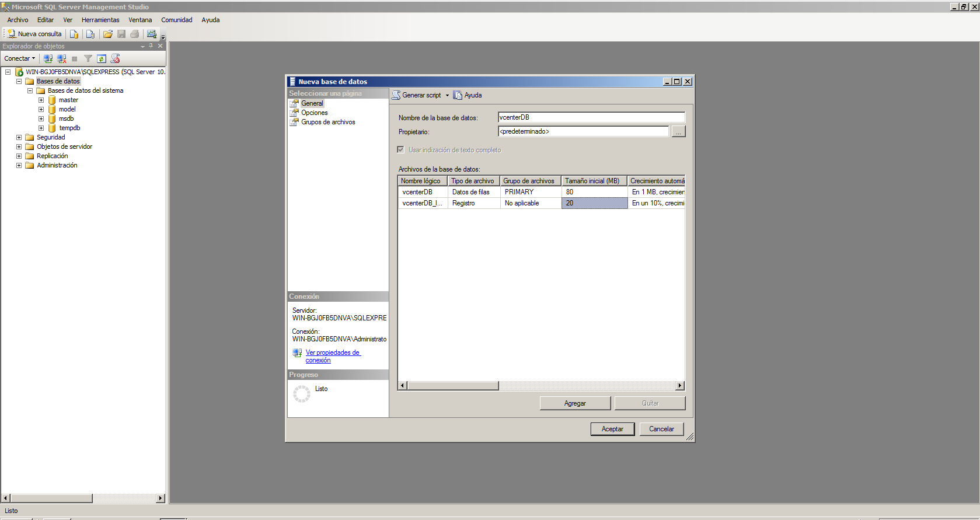The width and height of the screenshot is (980, 520).
Task: Expand the master database node
Action: [41, 100]
